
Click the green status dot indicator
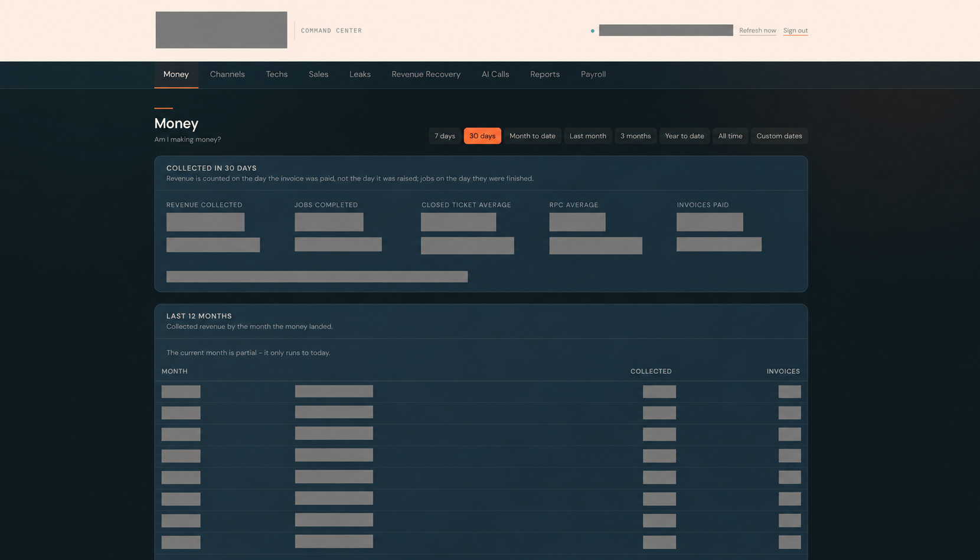click(x=592, y=31)
